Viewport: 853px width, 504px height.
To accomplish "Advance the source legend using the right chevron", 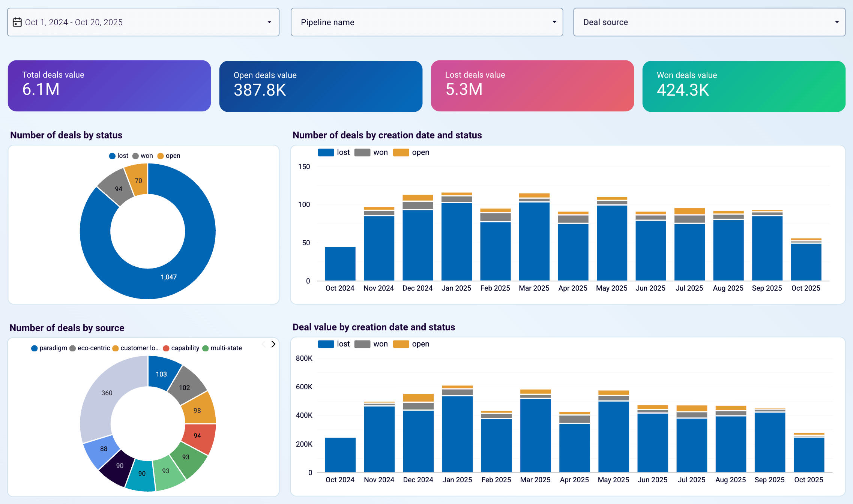I will 273,344.
